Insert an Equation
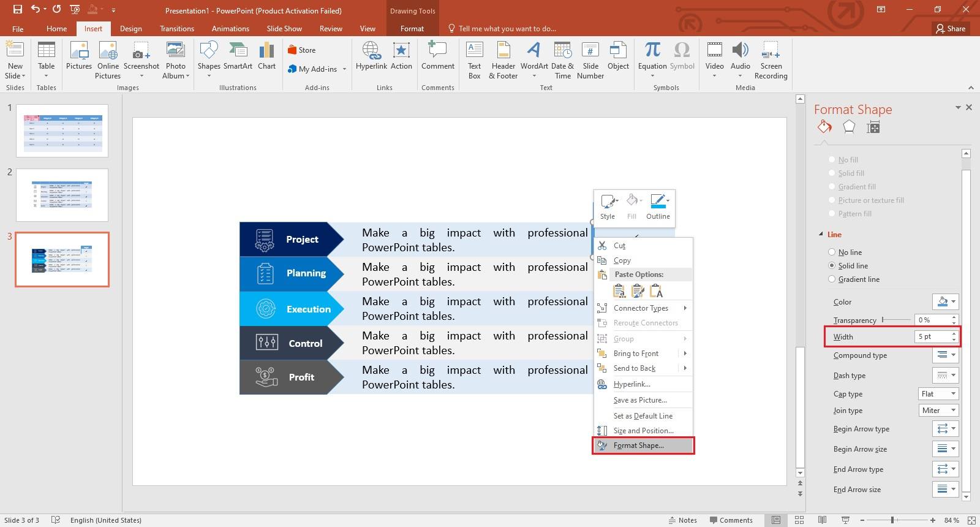This screenshot has height=527, width=980. pyautogui.click(x=652, y=61)
